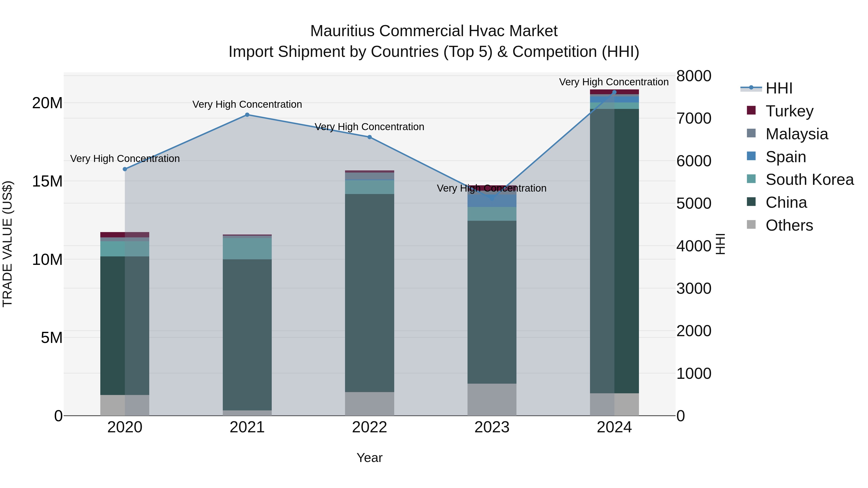Viewport: 868px width, 488px height.
Task: Click the 2020 x-axis label
Action: 125,428
